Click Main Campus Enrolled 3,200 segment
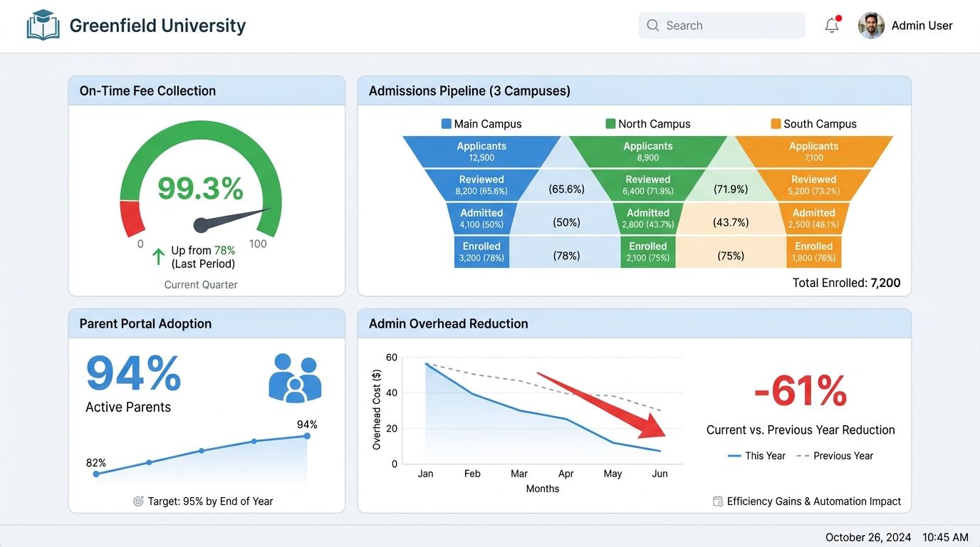 click(482, 251)
